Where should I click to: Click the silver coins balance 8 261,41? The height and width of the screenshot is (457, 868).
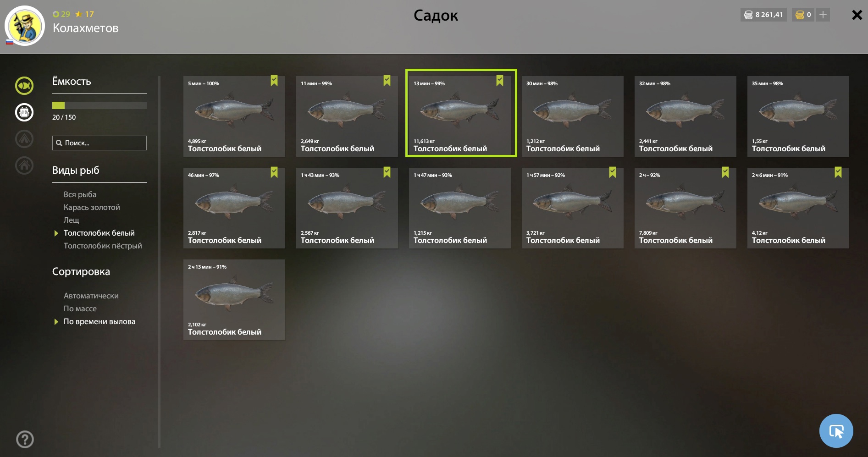[763, 15]
